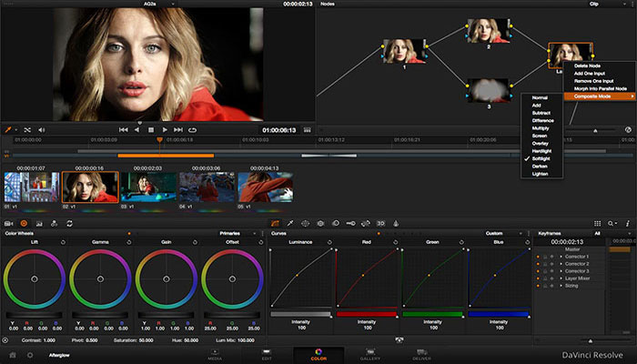Mute audio with the speaker icon
The image size is (637, 364).
[x=42, y=130]
